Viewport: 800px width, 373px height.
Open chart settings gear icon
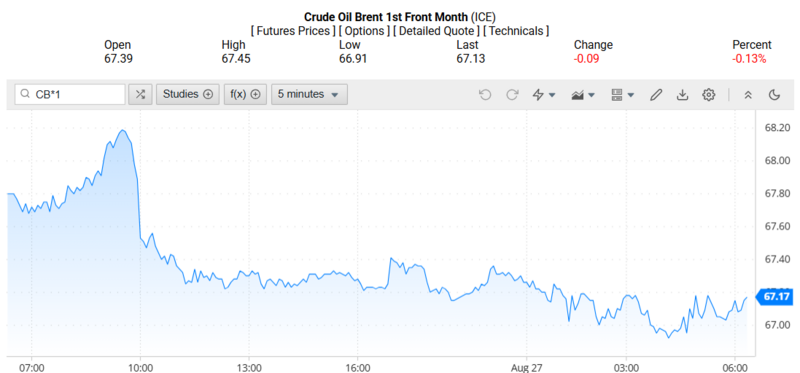click(709, 94)
